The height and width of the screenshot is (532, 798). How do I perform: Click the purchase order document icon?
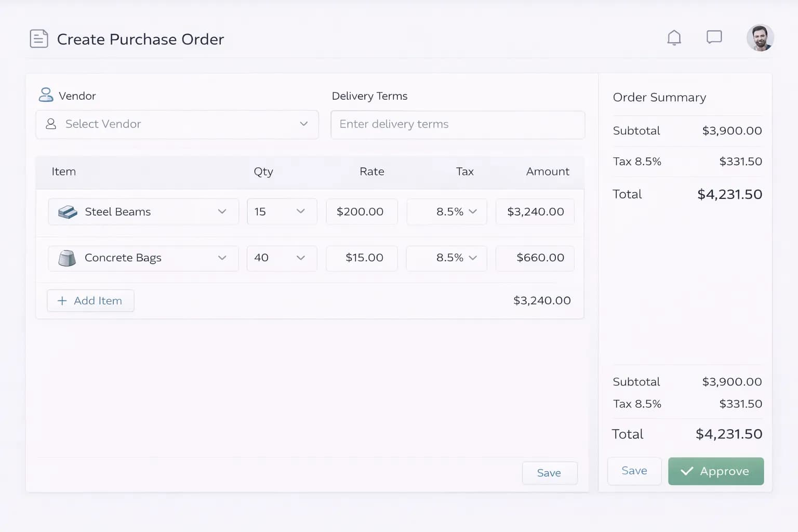[39, 39]
